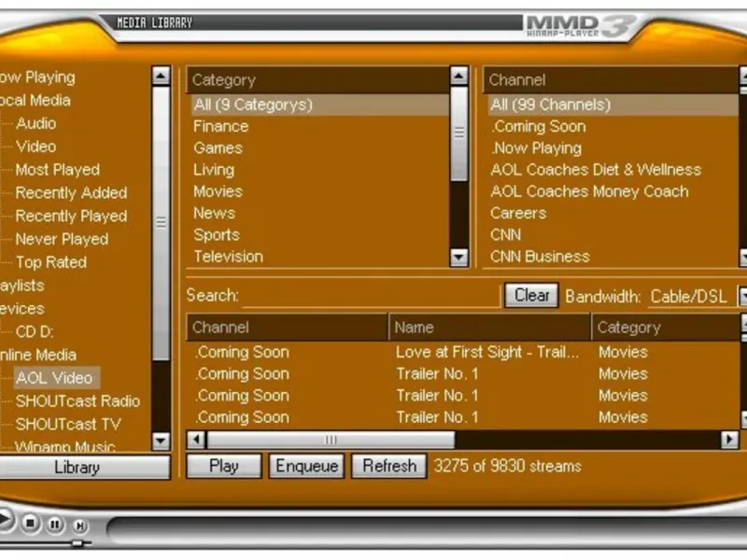747x560 pixels.
Task: Select the Finance category
Action: 221,127
